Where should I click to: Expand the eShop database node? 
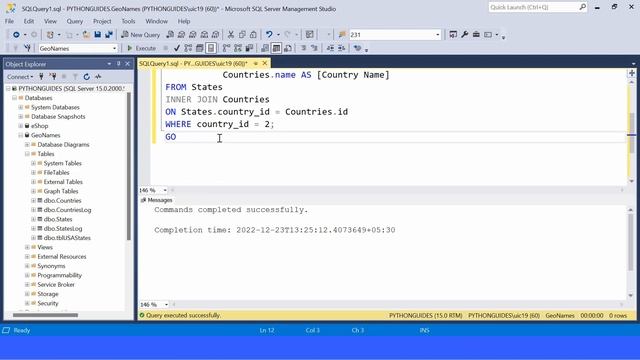(21, 126)
